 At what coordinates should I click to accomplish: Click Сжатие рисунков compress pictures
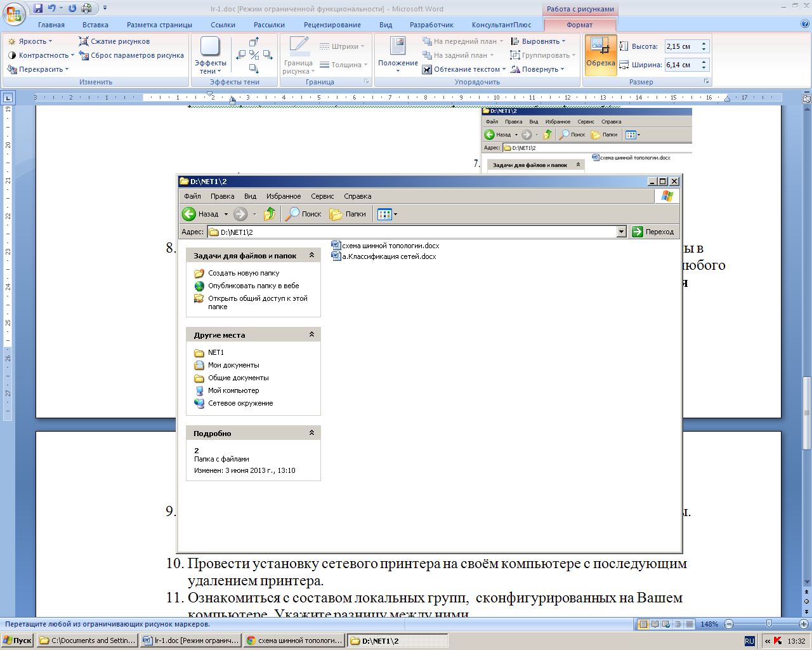[x=114, y=41]
